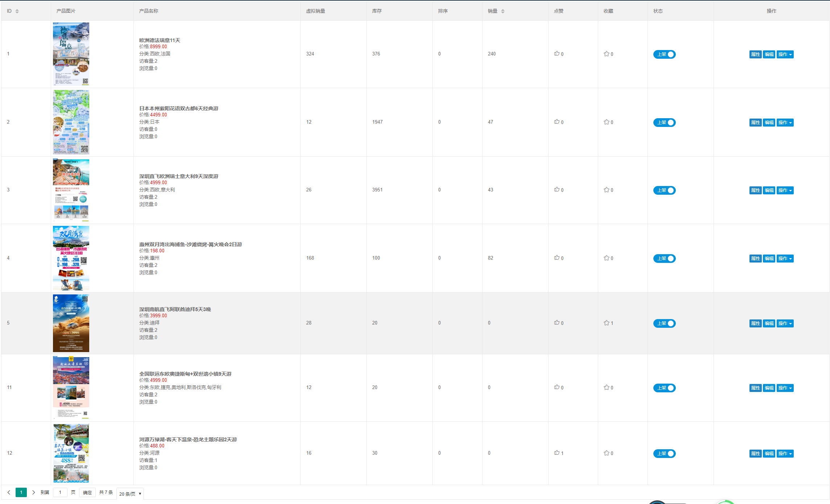Click the like icon for 深圳南航直飞阿联酋迪拜 row
This screenshot has height=504, width=830.
[556, 323]
